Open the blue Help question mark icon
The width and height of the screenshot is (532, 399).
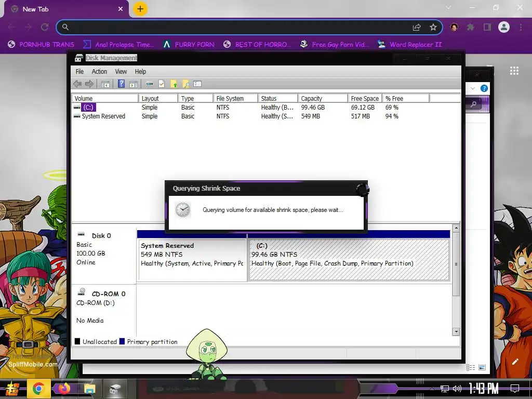[x=121, y=84]
